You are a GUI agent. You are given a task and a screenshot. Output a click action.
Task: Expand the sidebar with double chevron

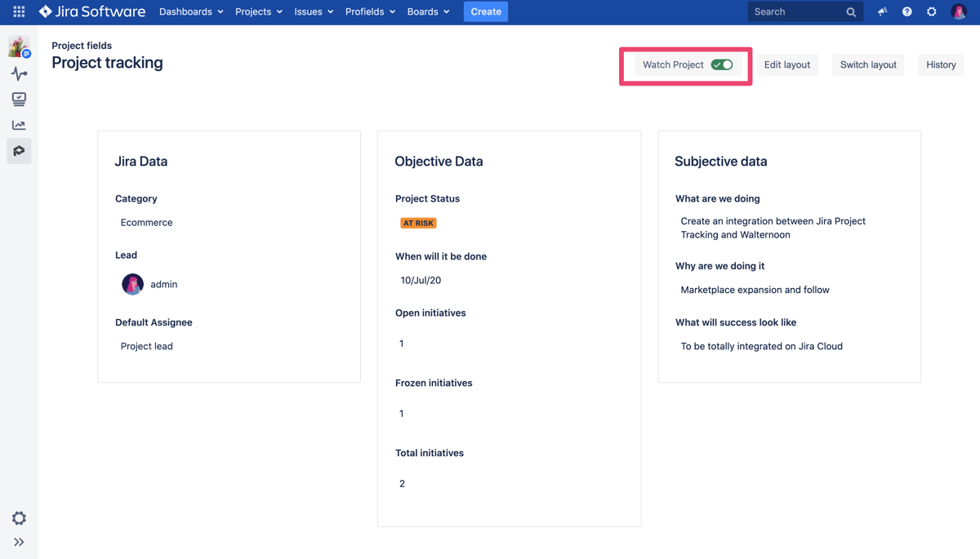coord(19,542)
